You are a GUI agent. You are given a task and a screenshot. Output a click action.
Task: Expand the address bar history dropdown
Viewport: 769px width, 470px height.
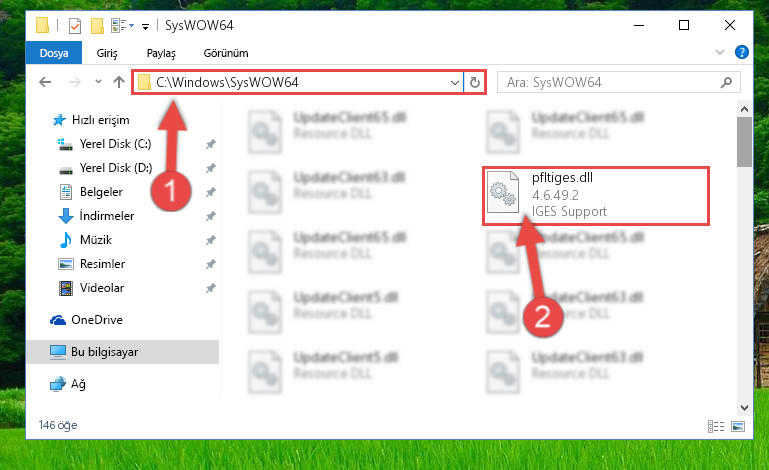(455, 82)
